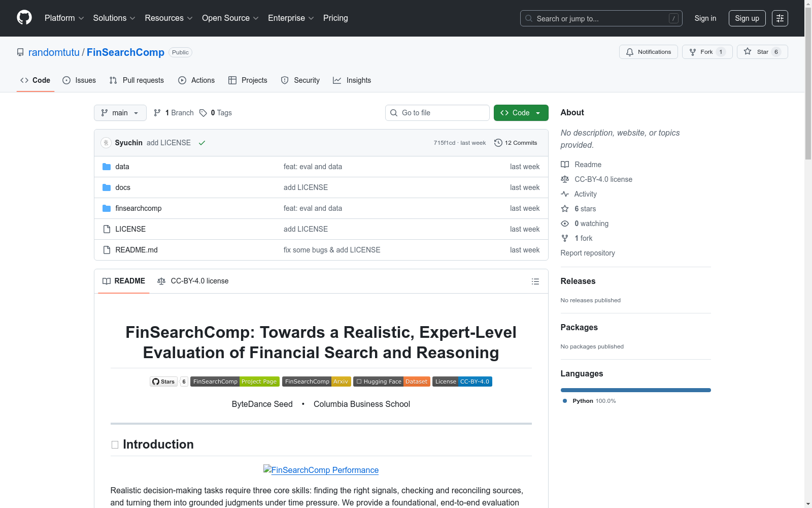Image resolution: width=812 pixels, height=508 pixels.
Task: Open the Pricing link
Action: click(335, 18)
